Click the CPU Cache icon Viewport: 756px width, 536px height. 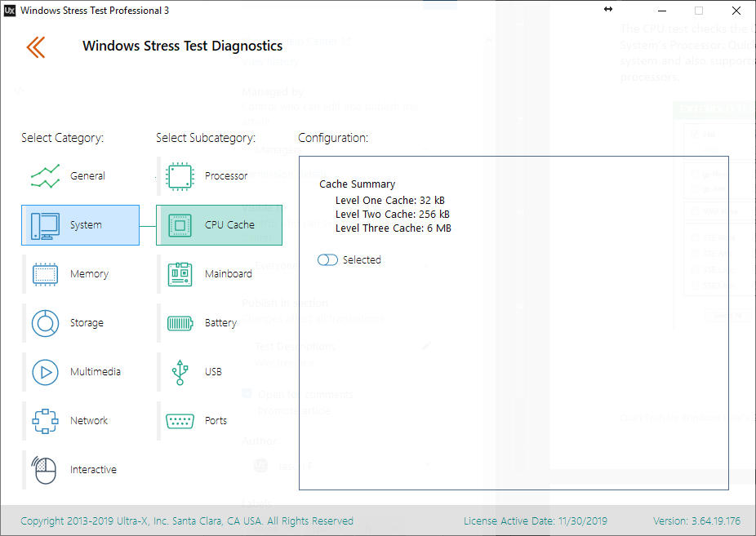(x=180, y=225)
